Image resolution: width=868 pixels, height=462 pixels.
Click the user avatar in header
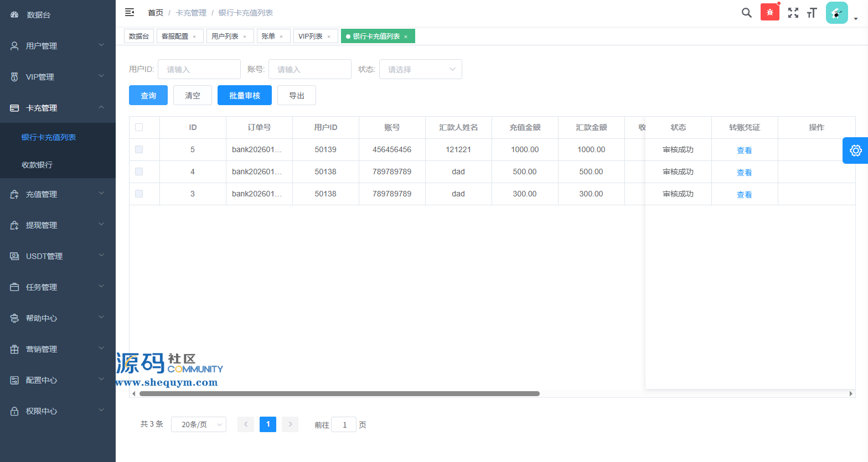tap(836, 13)
